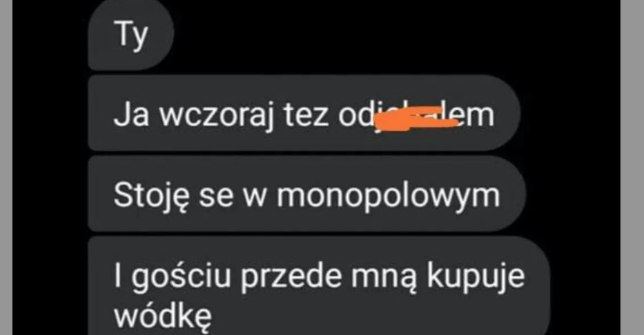644x335 pixels.
Task: Click the word "wódkę"
Action: (x=163, y=316)
